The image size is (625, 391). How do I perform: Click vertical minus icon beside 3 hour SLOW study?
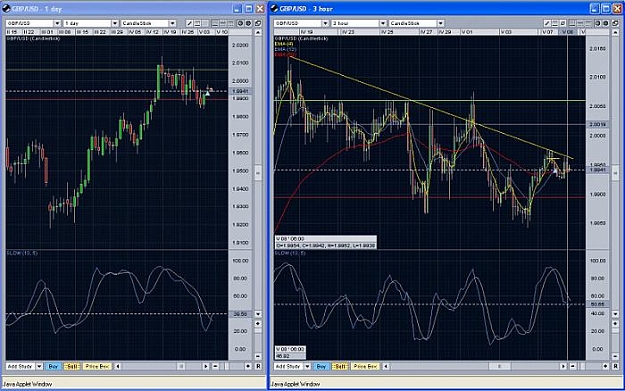point(615,356)
